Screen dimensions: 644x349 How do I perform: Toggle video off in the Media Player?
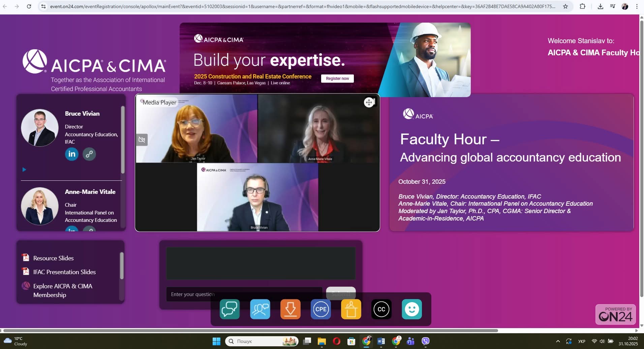142,140
